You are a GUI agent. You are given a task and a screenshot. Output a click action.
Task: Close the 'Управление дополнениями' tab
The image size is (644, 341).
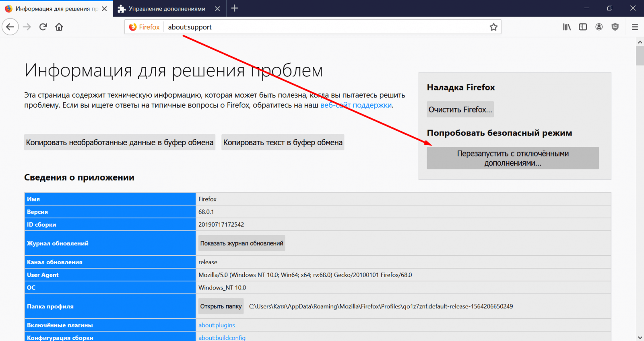[217, 8]
